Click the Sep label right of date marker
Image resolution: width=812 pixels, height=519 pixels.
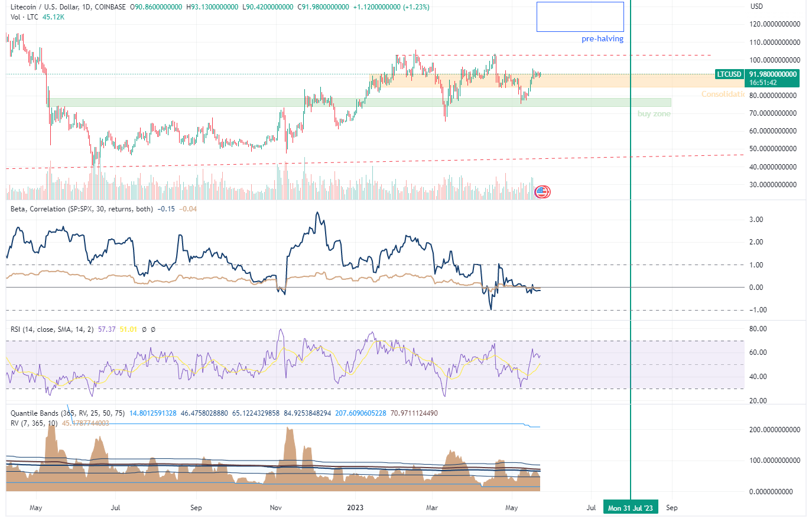click(x=672, y=508)
